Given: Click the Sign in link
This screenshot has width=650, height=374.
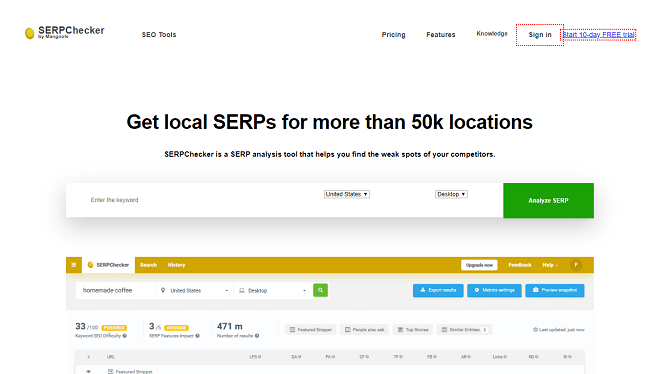Looking at the screenshot, I should [x=540, y=35].
